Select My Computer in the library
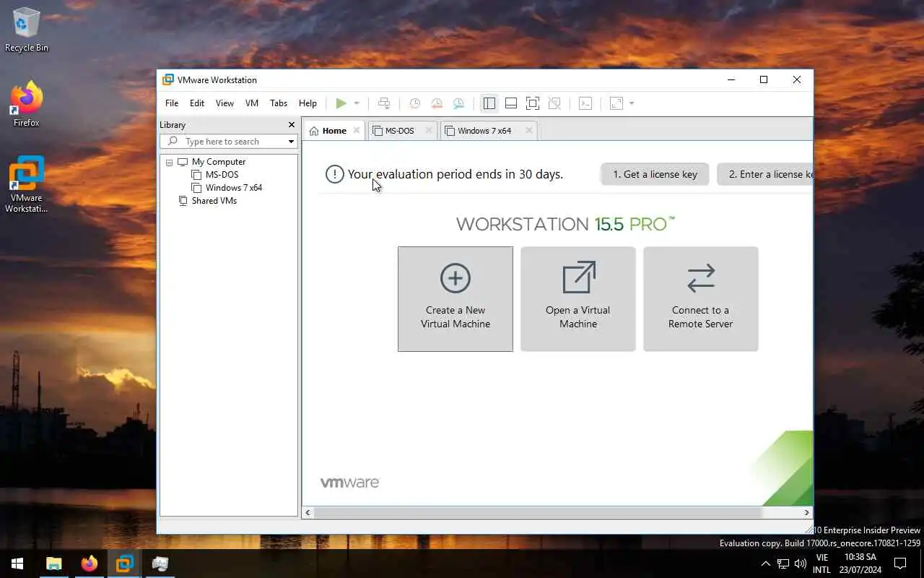The image size is (924, 578). pos(219,162)
